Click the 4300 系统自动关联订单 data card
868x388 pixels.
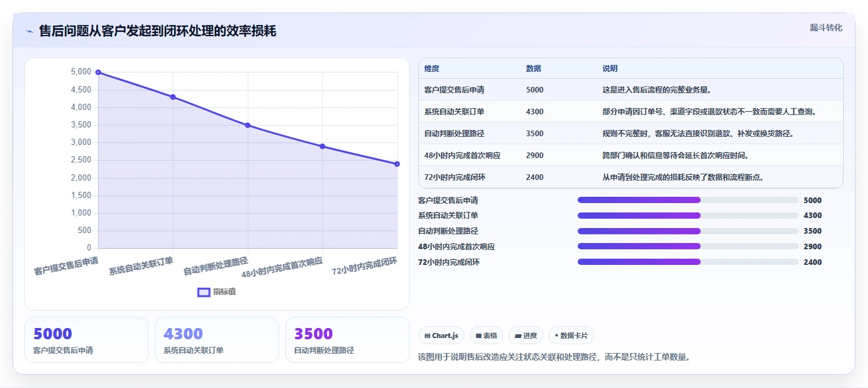tap(217, 340)
